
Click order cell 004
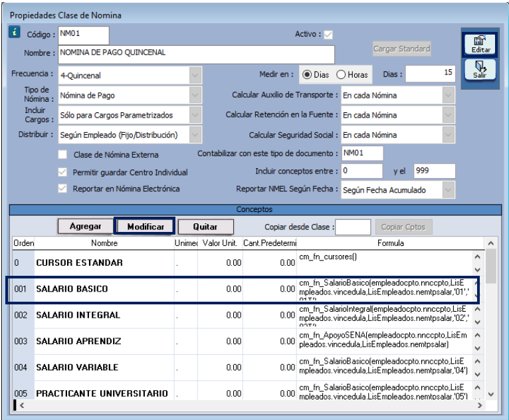(23, 367)
